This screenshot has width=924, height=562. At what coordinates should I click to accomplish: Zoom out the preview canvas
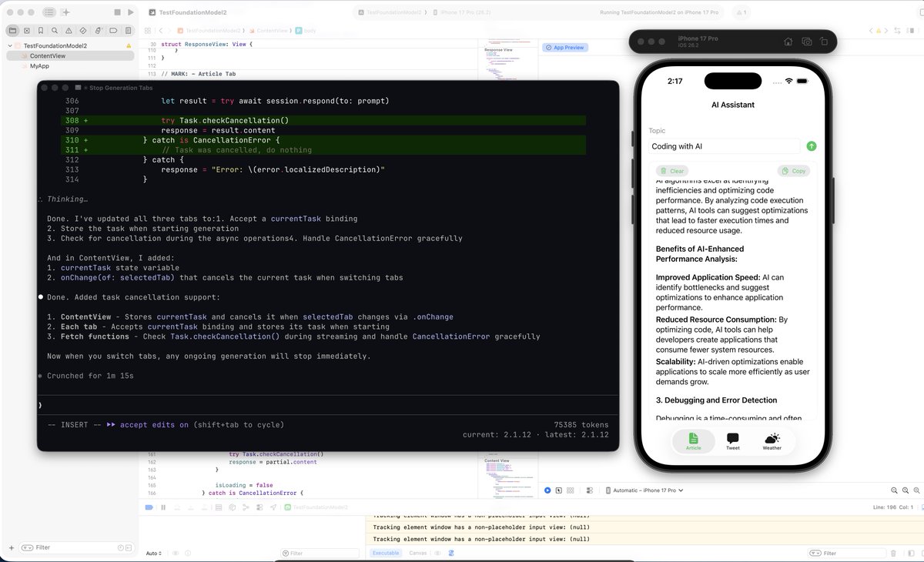click(893, 490)
